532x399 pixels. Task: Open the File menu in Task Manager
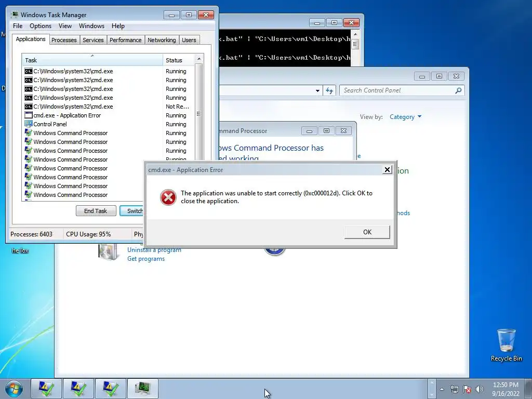pos(18,26)
